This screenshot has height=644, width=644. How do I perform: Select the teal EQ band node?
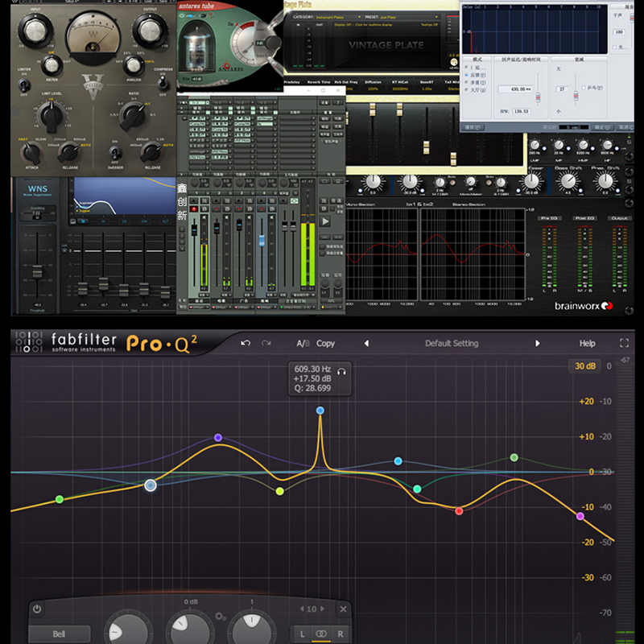click(x=417, y=489)
